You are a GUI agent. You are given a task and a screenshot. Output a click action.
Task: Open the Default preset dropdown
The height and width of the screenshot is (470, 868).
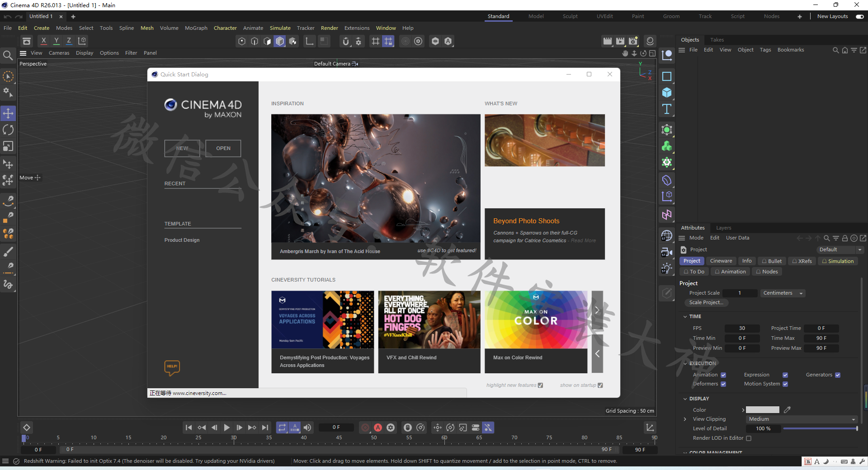840,250
